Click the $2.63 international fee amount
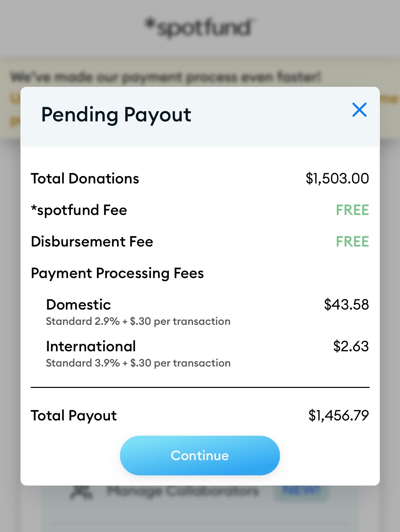The image size is (400, 532). click(x=351, y=347)
